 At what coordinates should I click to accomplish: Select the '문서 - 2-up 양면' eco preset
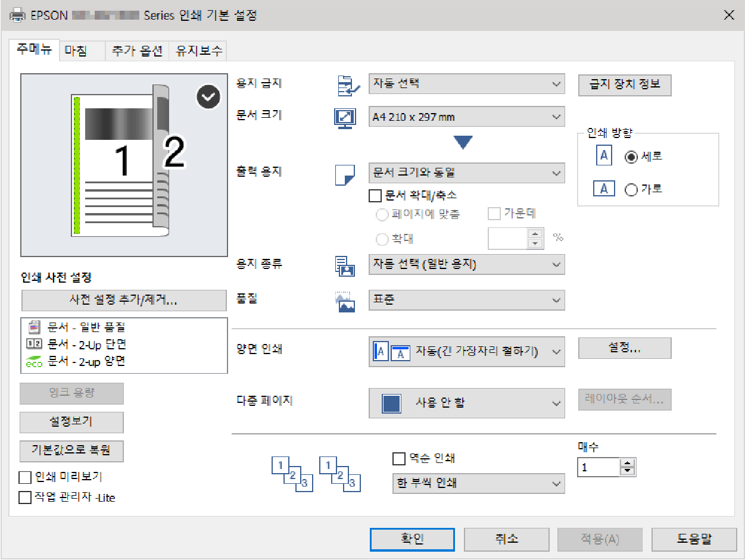(87, 361)
